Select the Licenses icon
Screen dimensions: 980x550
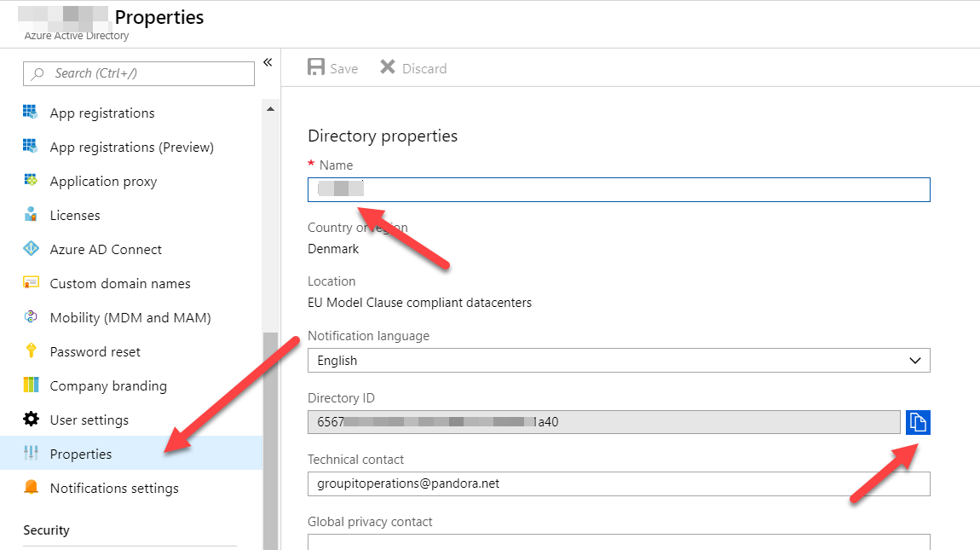31,215
